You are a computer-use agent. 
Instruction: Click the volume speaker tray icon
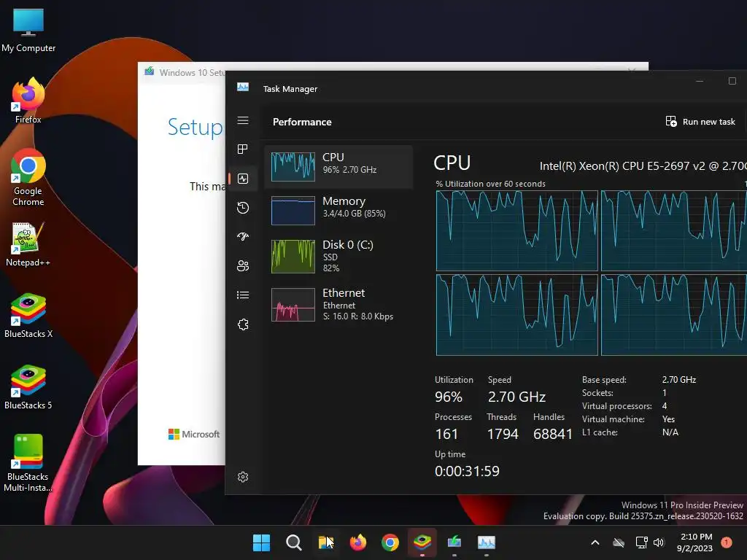tap(659, 542)
